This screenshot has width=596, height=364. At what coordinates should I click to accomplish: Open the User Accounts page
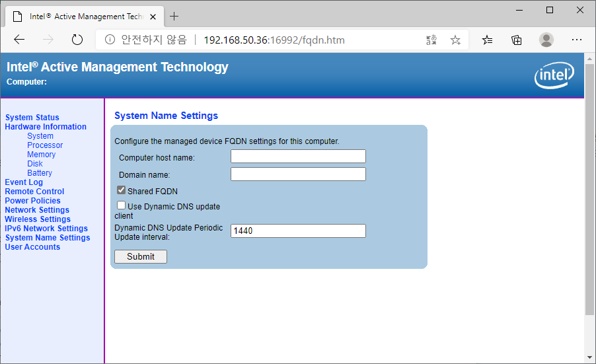32,247
